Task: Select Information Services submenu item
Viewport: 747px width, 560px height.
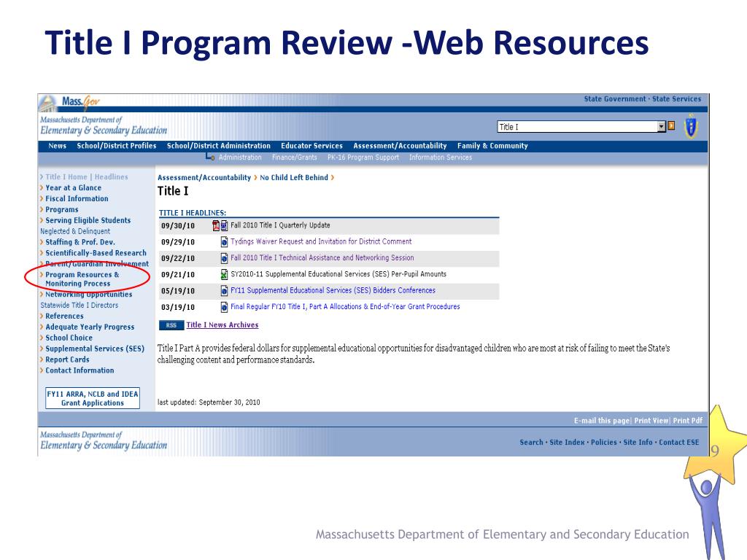Action: tap(441, 157)
